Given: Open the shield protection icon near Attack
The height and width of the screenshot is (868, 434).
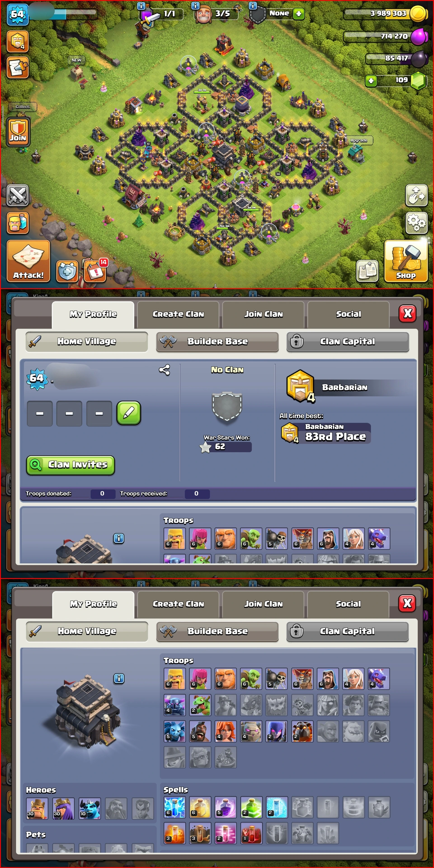Looking at the screenshot, I should tap(67, 271).
